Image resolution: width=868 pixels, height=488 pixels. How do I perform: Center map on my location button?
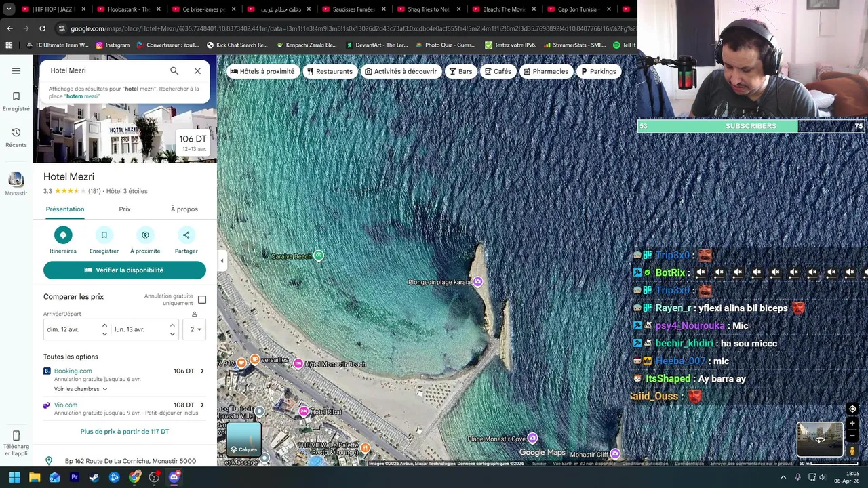[852, 409]
